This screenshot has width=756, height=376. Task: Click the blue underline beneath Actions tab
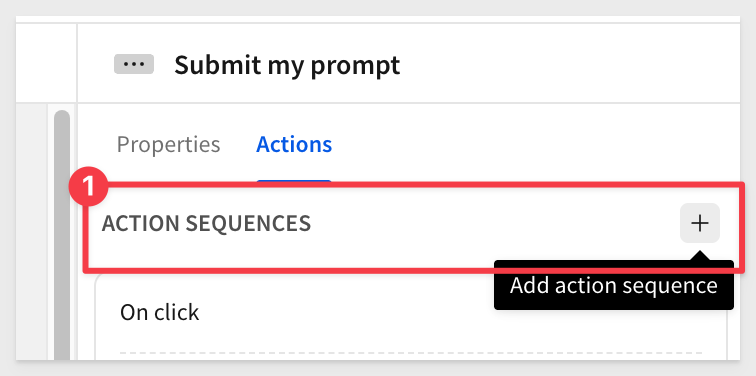click(294, 181)
